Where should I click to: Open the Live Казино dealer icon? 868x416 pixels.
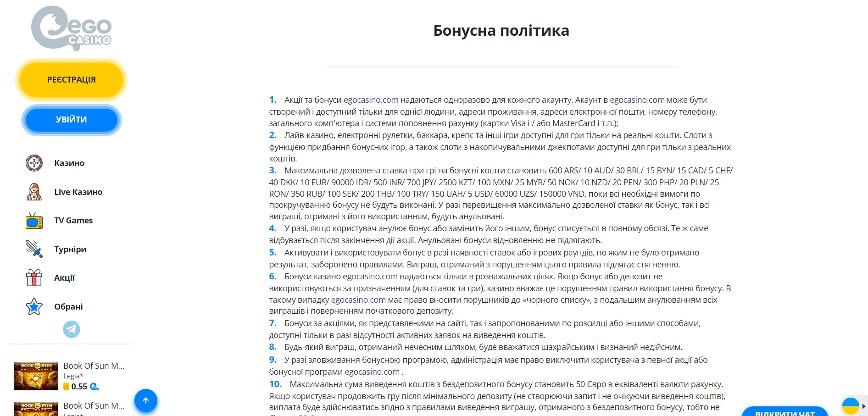click(34, 192)
